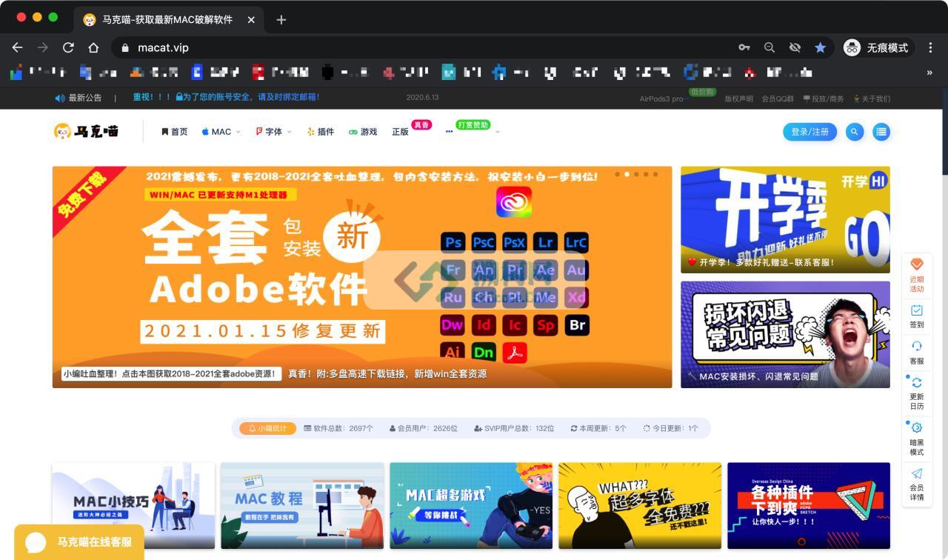Click the 登录/注册 button
The width and height of the screenshot is (948, 560).
pyautogui.click(x=810, y=132)
